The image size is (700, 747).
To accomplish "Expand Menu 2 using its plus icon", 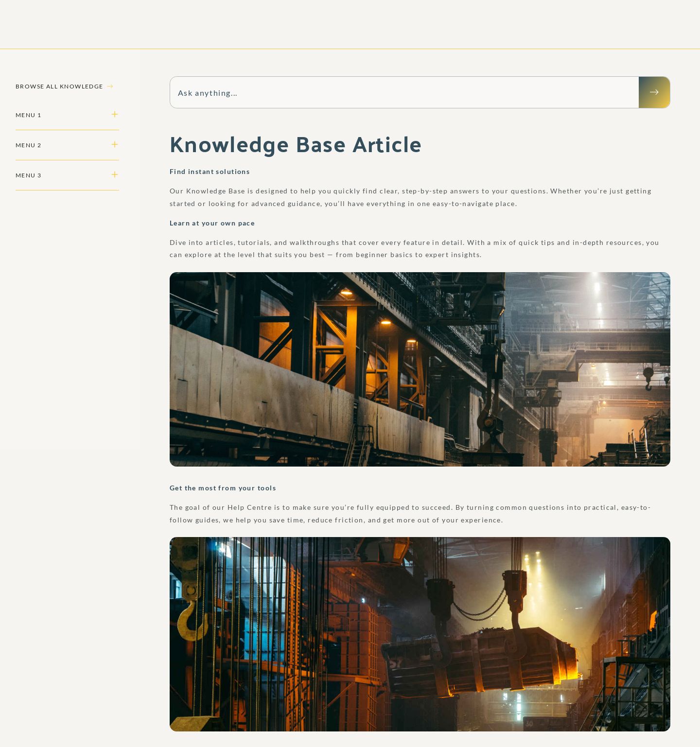I will click(x=115, y=145).
